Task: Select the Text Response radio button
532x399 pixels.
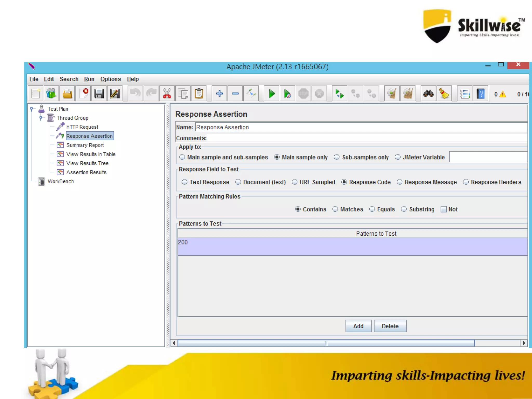Action: (184, 182)
